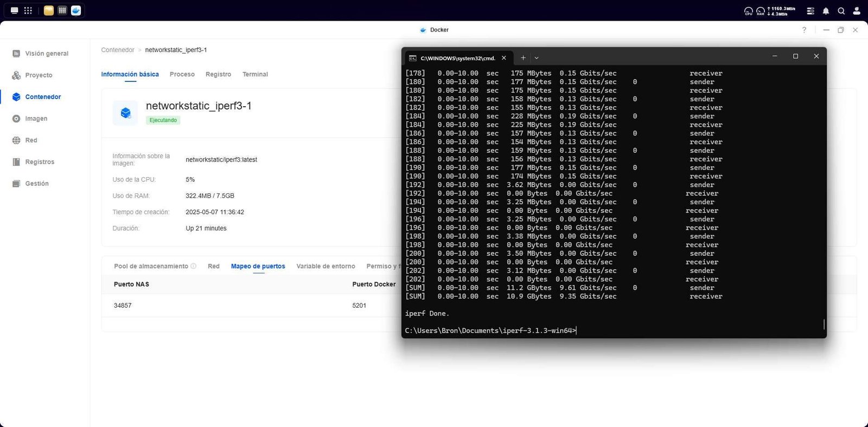This screenshot has height=427, width=868.
Task: Open the Red tab in container details
Action: coord(214,266)
